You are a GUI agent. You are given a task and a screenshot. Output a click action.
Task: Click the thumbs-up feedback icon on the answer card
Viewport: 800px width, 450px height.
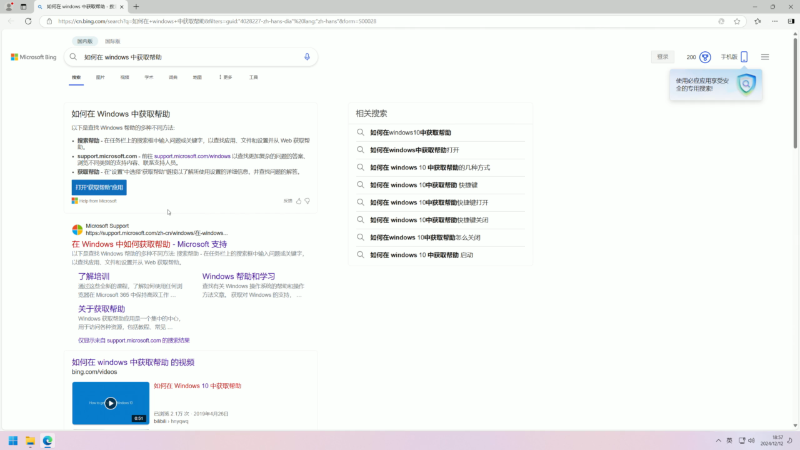pyautogui.click(x=298, y=201)
